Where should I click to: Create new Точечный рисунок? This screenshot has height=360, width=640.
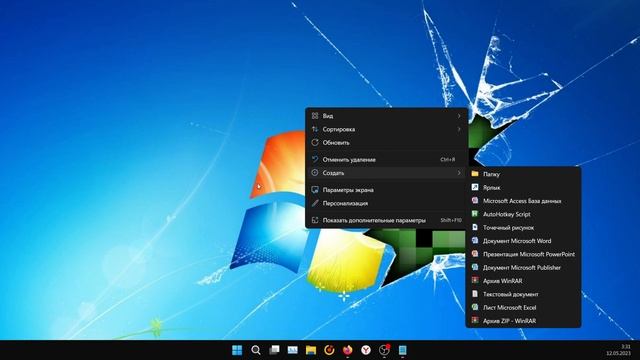pyautogui.click(x=523, y=228)
